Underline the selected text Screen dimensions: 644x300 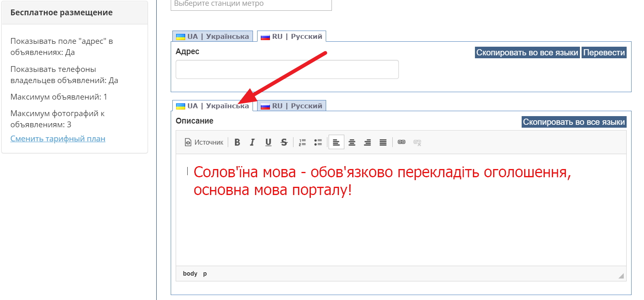[268, 142]
